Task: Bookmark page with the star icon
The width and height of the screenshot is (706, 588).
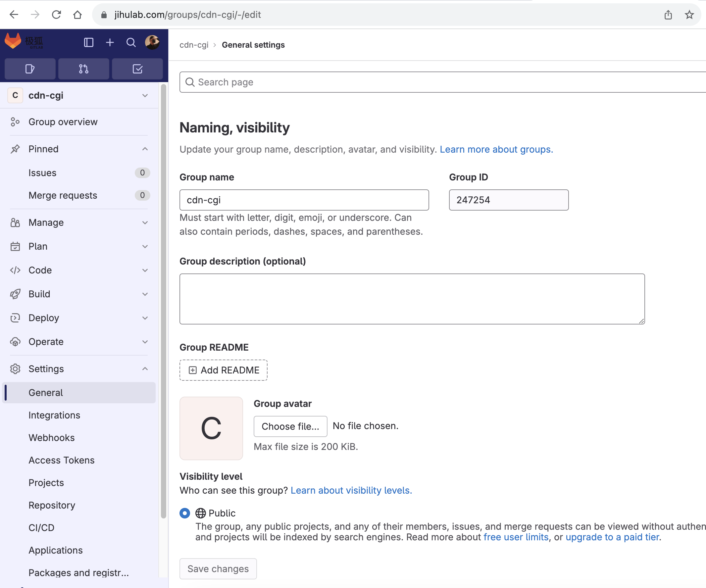Action: coord(689,15)
